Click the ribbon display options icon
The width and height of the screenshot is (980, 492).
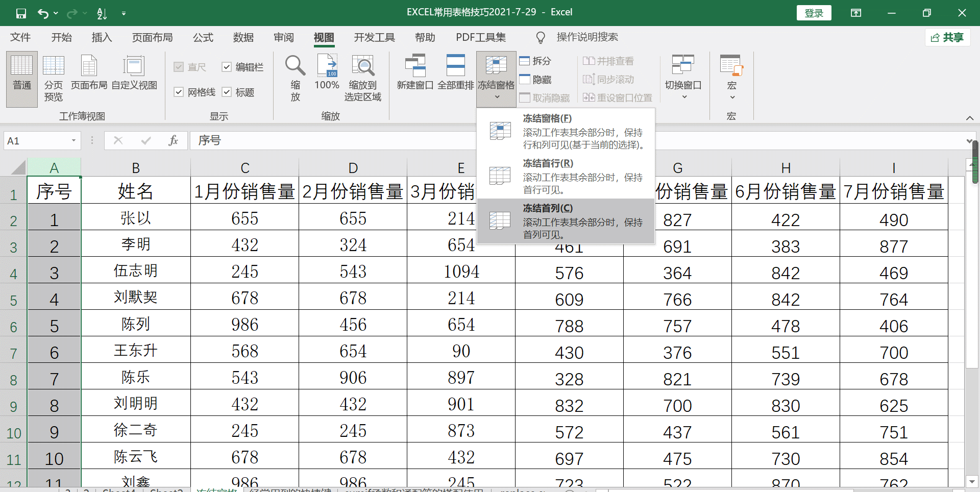pyautogui.click(x=856, y=13)
